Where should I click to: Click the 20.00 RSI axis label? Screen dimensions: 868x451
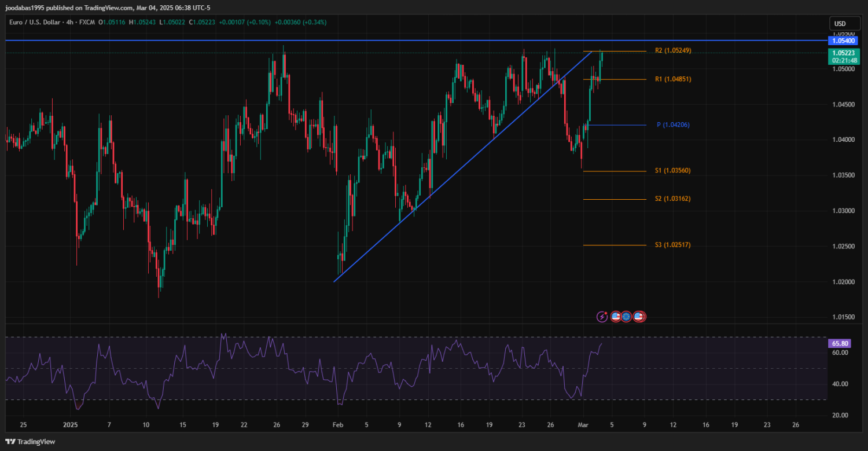840,415
